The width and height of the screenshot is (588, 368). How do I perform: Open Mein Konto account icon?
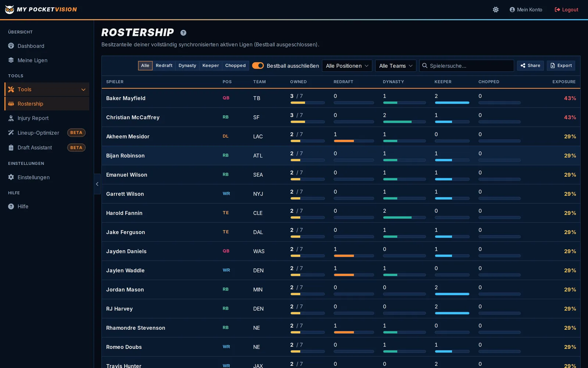coord(512,10)
